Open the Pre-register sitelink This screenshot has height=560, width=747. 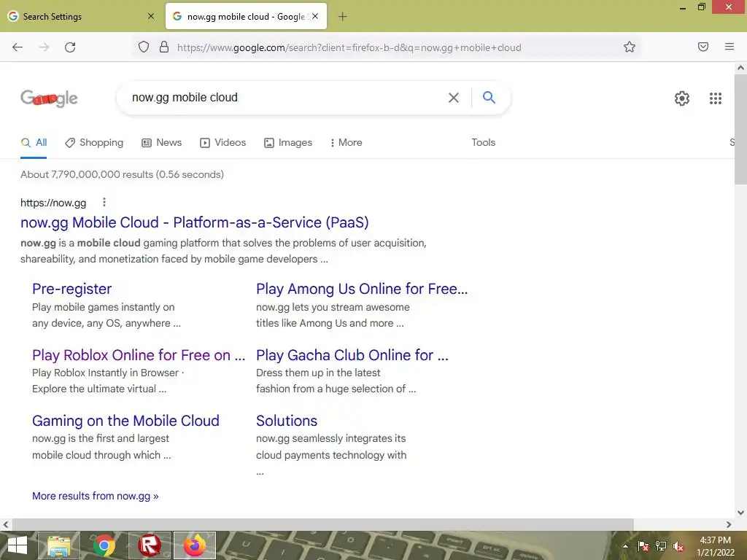(72, 289)
